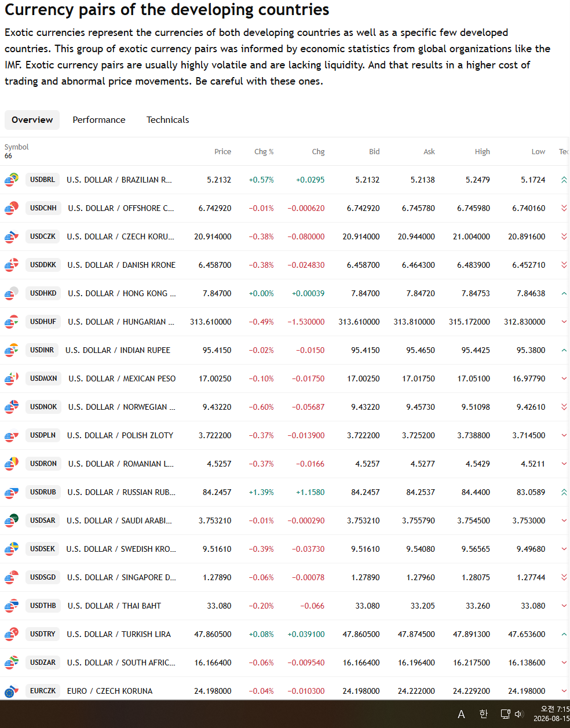
Task: Open EURO / CZECH KORUNA description
Action: 109,691
